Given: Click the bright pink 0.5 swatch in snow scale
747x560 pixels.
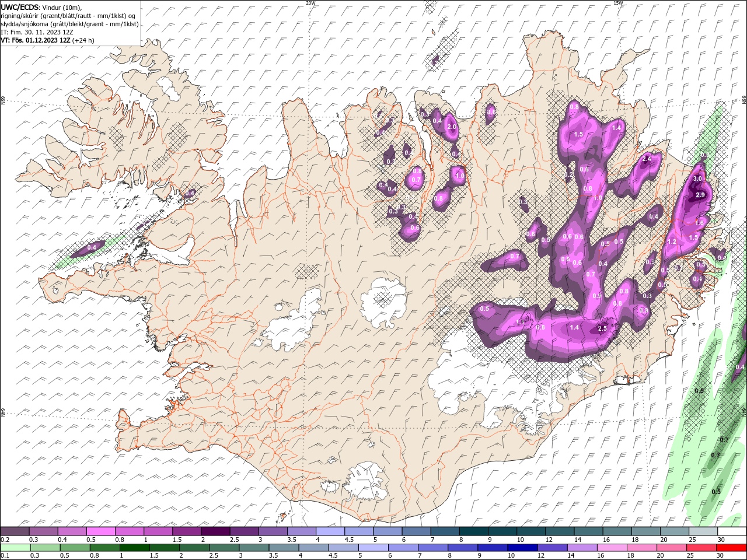Looking at the screenshot, I should [x=101, y=531].
